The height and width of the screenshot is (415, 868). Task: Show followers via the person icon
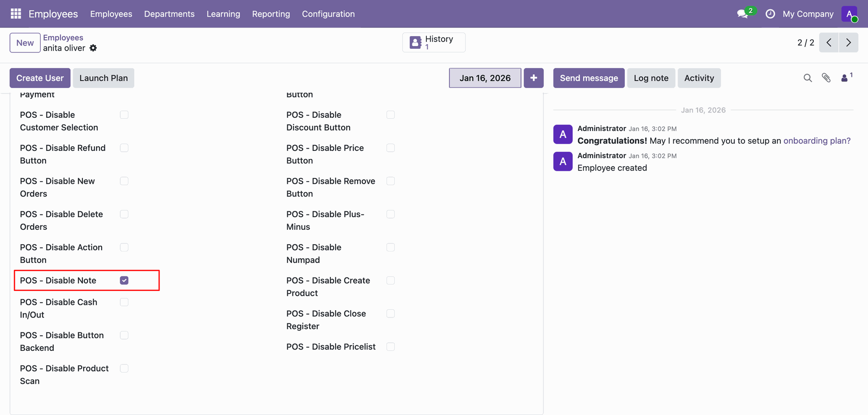click(844, 78)
